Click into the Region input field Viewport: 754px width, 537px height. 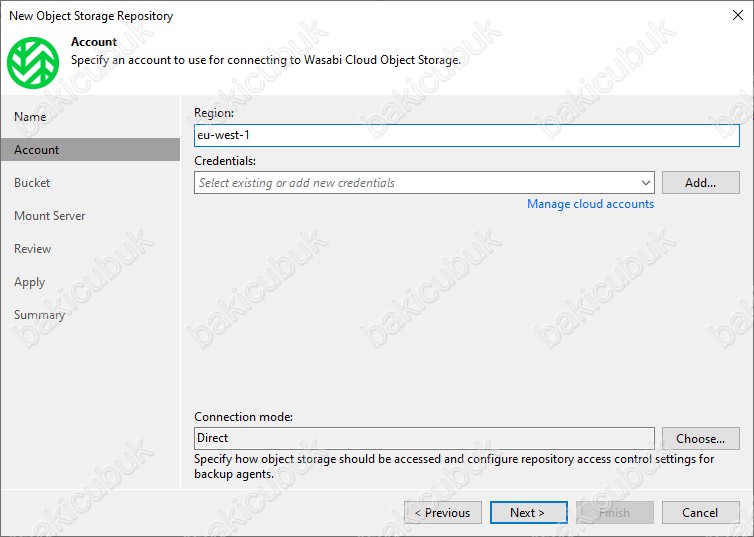[466, 135]
